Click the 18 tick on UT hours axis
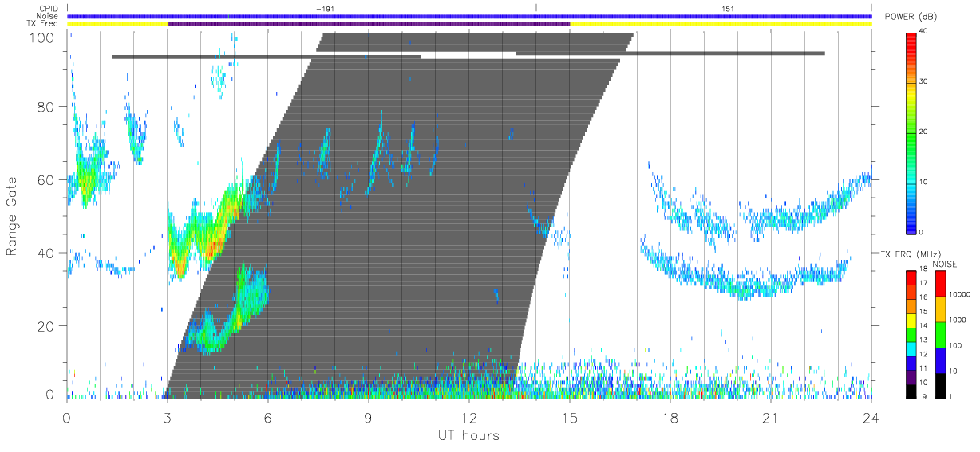The width and height of the screenshot is (980, 452). pyautogui.click(x=670, y=417)
